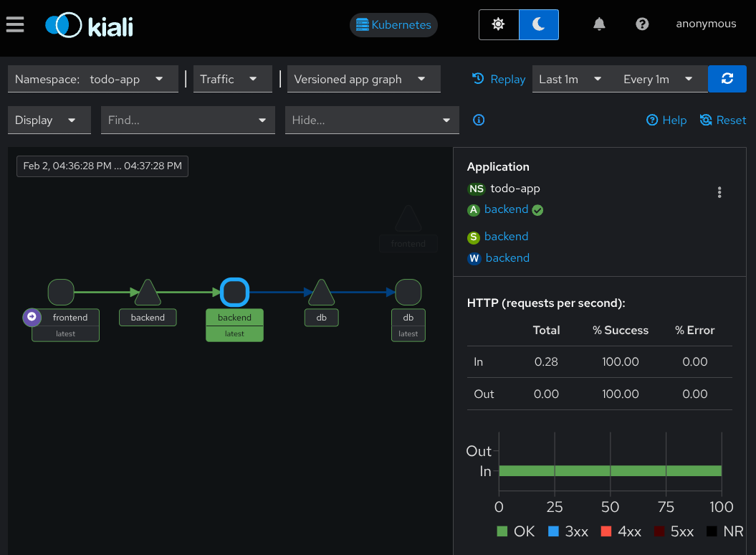This screenshot has height=555, width=756.
Task: Click the green In bar in the chart
Action: coord(610,471)
